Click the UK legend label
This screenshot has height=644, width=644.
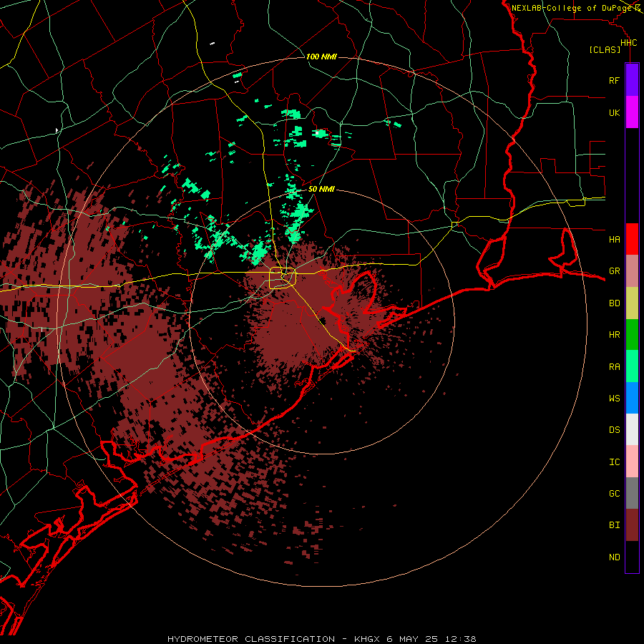click(x=614, y=112)
